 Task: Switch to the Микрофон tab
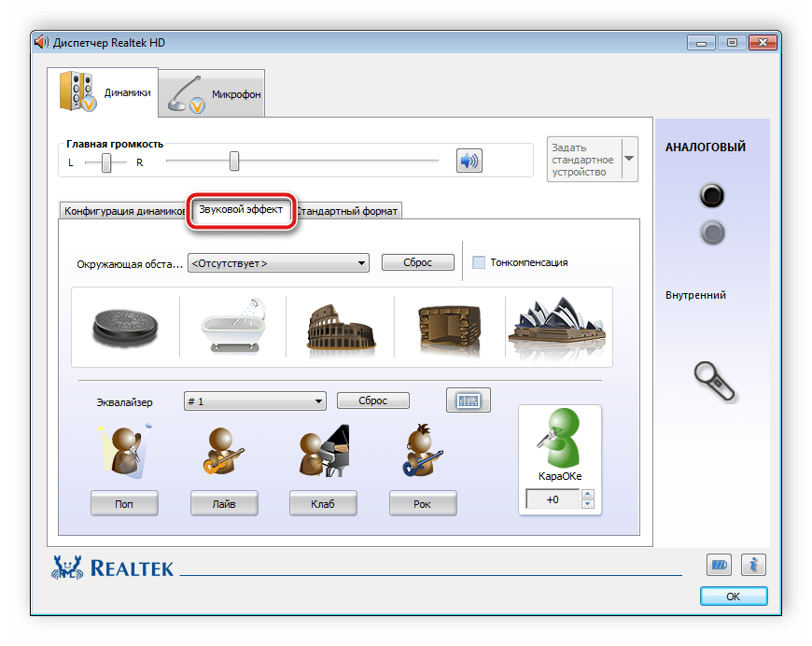[x=212, y=94]
